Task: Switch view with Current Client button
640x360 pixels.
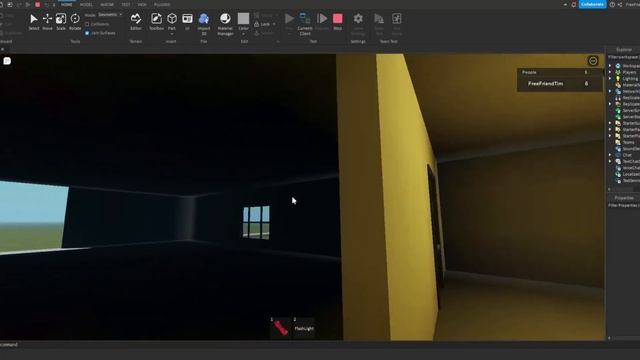Action: [304, 24]
